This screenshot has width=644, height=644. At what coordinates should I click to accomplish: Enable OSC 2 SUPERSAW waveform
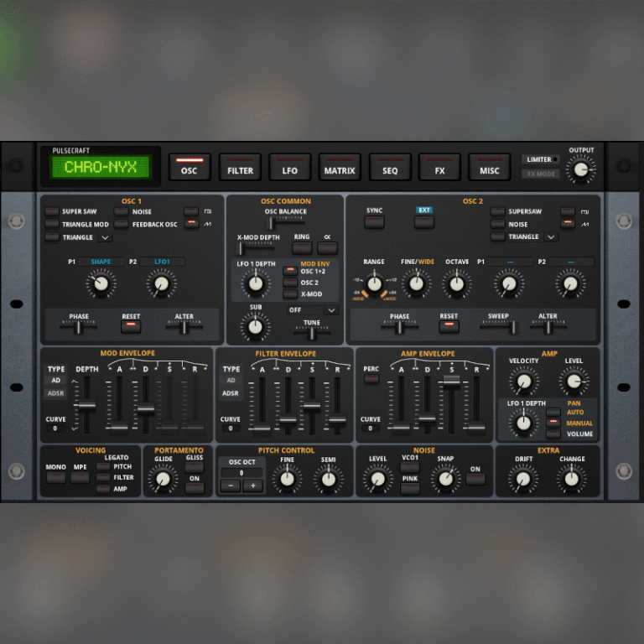[498, 211]
